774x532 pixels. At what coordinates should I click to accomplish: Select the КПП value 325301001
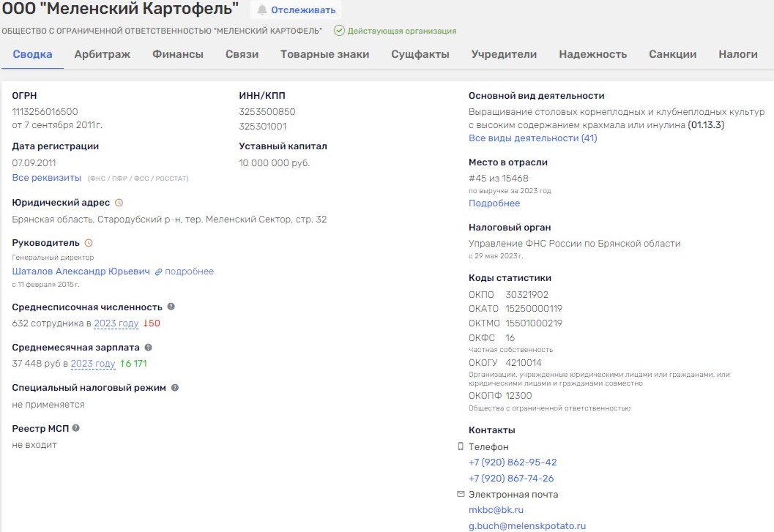click(263, 127)
